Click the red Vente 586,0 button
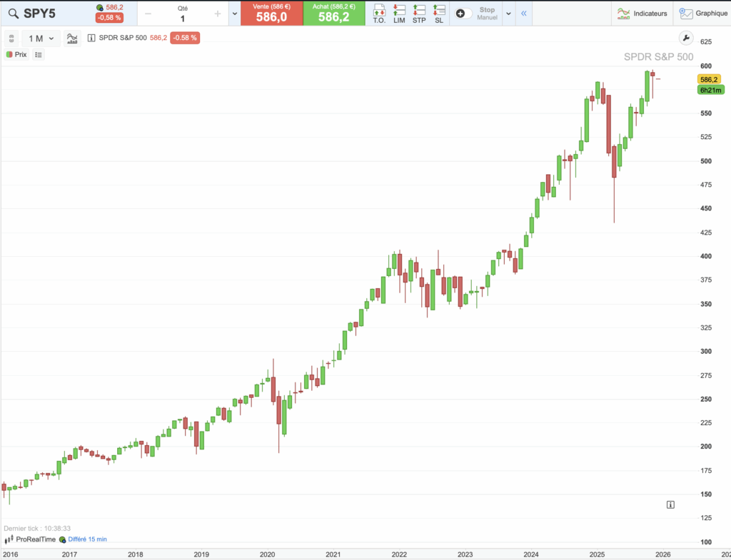 (271, 13)
